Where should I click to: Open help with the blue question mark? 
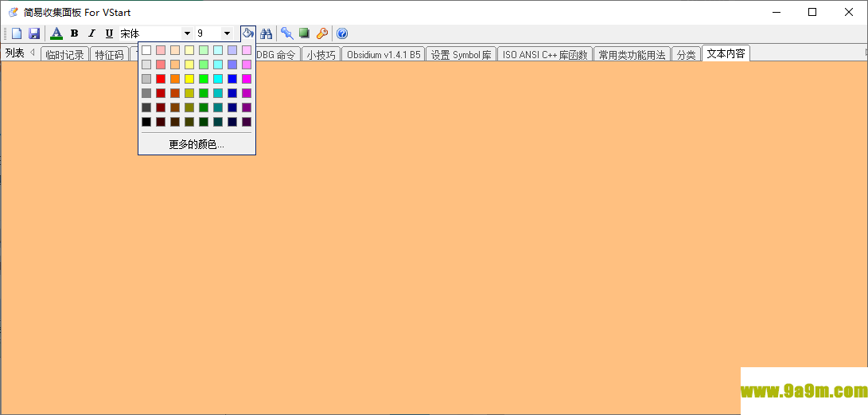click(342, 33)
